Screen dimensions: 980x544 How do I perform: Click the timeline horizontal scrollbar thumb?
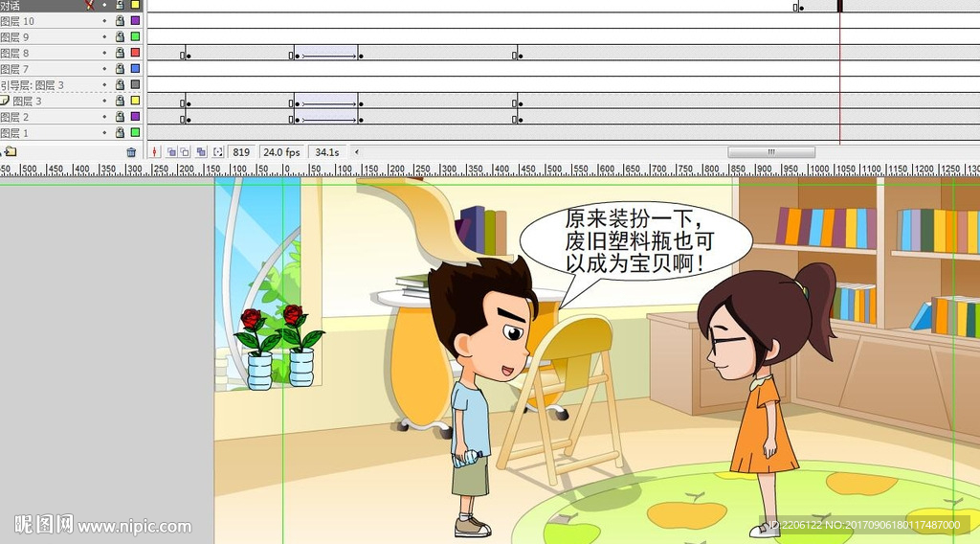(771, 152)
